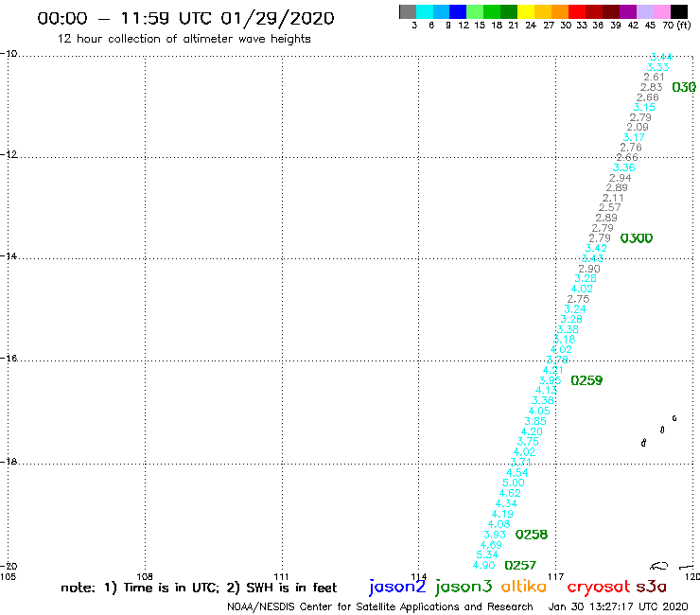The width and height of the screenshot is (700, 615).
Task: Click the dark blue 12 ft legend swatch
Action: point(458,11)
